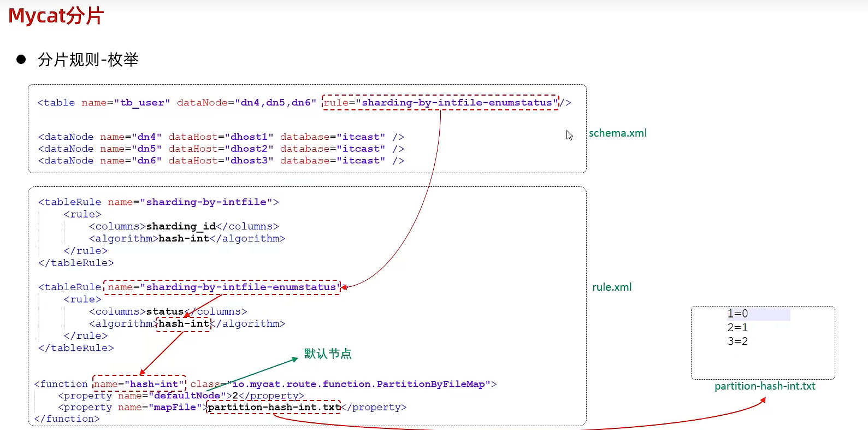Click the dataNode line named "dn6"
868x430 pixels.
tap(221, 161)
